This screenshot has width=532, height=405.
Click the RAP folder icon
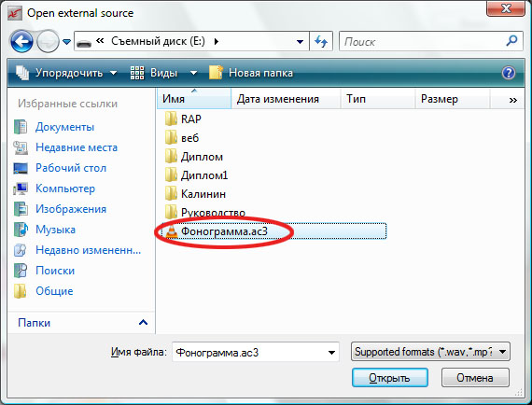171,119
